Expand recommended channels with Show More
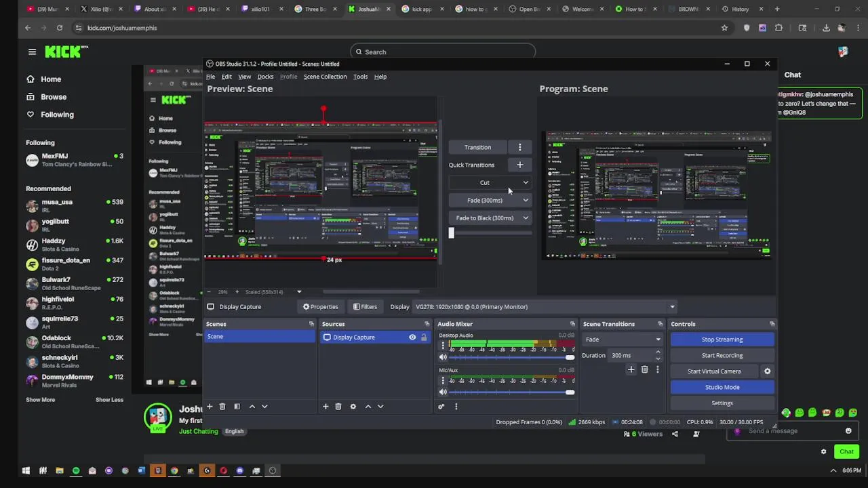 click(40, 400)
